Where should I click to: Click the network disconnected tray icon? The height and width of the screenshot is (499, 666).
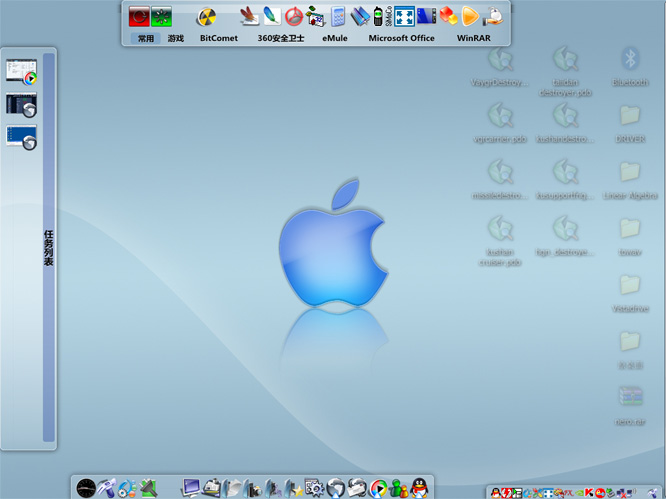pyautogui.click(x=621, y=494)
